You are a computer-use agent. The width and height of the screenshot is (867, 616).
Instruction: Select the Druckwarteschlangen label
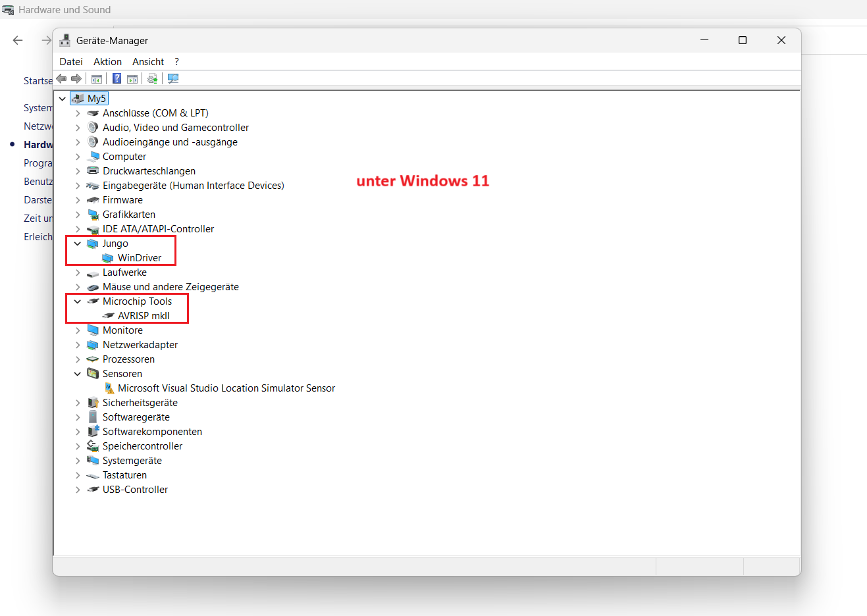pyautogui.click(x=149, y=171)
